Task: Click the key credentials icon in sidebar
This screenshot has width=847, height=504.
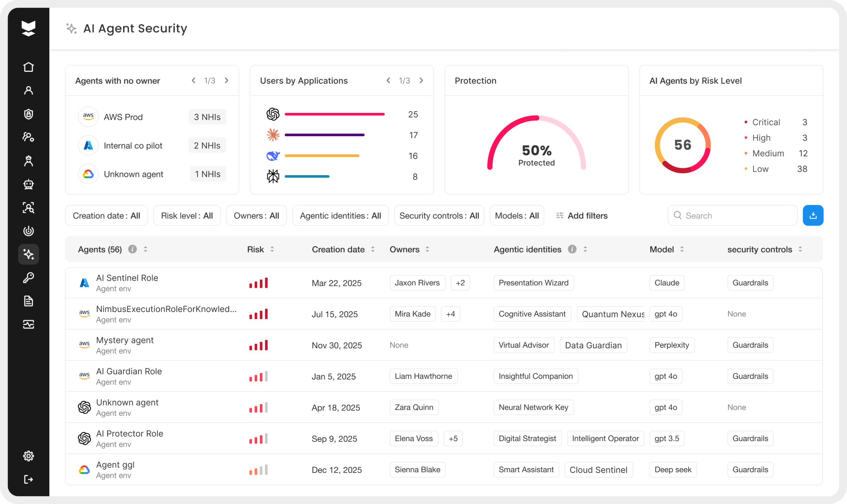Action: pyautogui.click(x=28, y=278)
